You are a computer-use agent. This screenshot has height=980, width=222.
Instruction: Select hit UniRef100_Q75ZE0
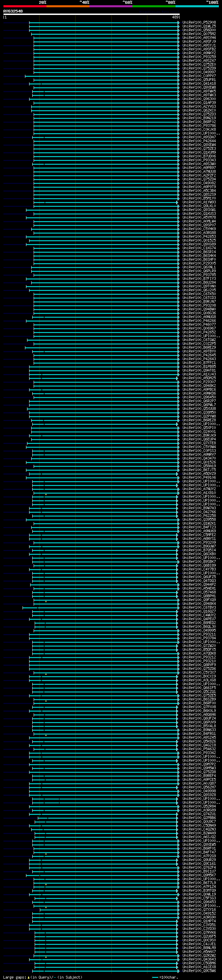pyautogui.click(x=199, y=64)
